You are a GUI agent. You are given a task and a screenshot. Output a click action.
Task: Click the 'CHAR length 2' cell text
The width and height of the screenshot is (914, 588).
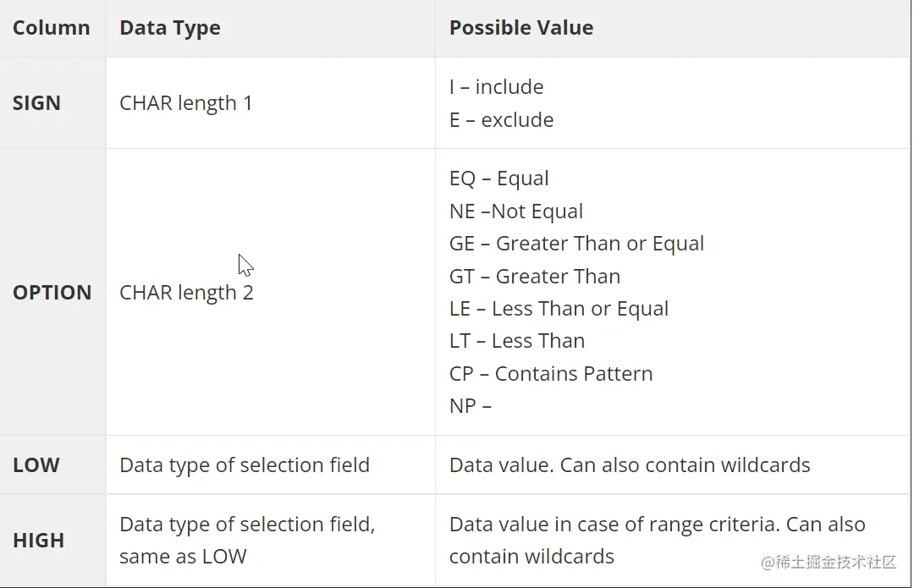(186, 293)
